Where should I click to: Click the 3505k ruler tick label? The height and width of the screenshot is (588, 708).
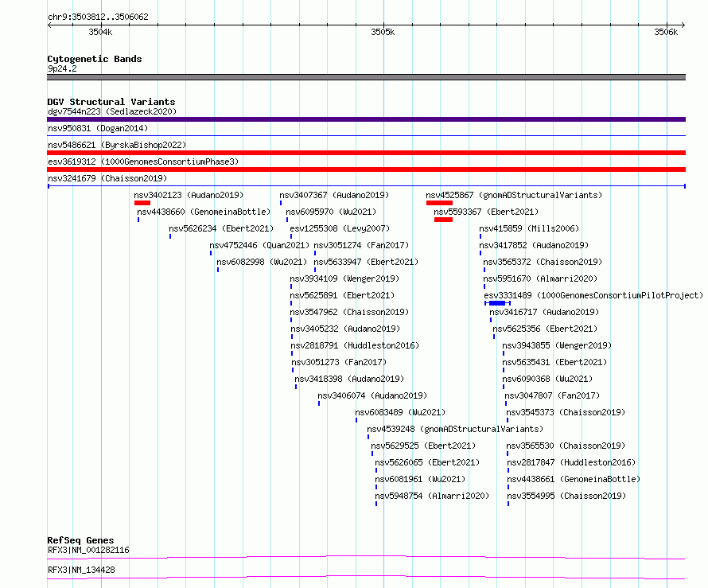point(383,32)
